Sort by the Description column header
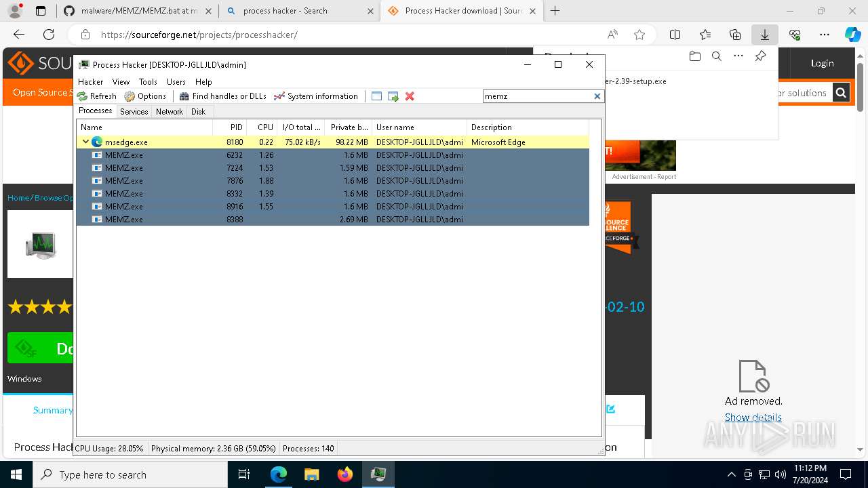 click(528, 127)
